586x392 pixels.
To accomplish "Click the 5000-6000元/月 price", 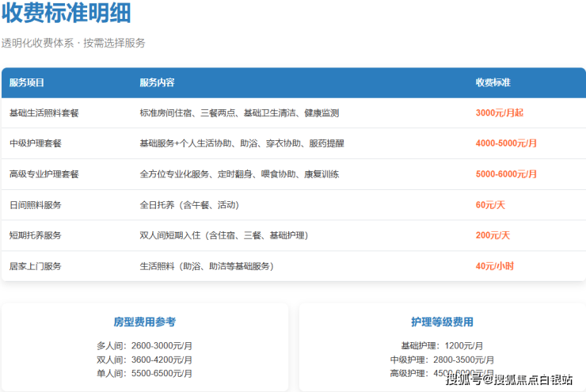I will tap(506, 174).
